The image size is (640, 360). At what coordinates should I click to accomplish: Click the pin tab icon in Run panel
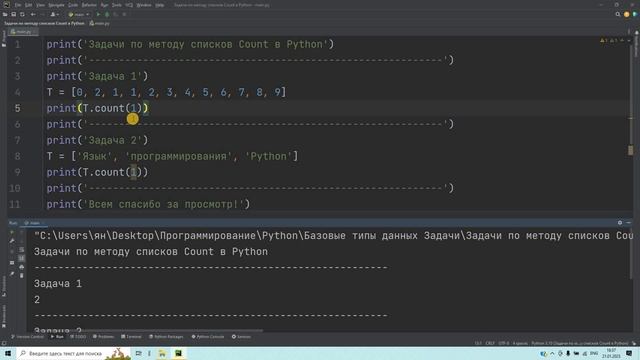coord(12,274)
